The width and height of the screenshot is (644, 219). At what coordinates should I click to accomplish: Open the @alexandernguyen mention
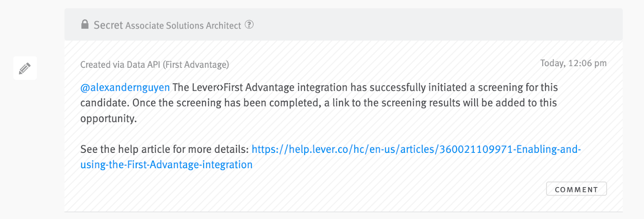tap(125, 88)
